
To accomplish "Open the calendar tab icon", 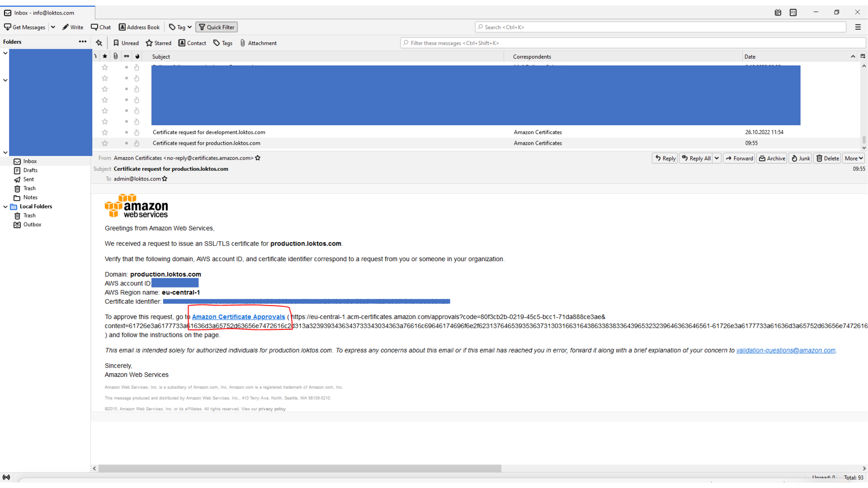I will (x=778, y=13).
